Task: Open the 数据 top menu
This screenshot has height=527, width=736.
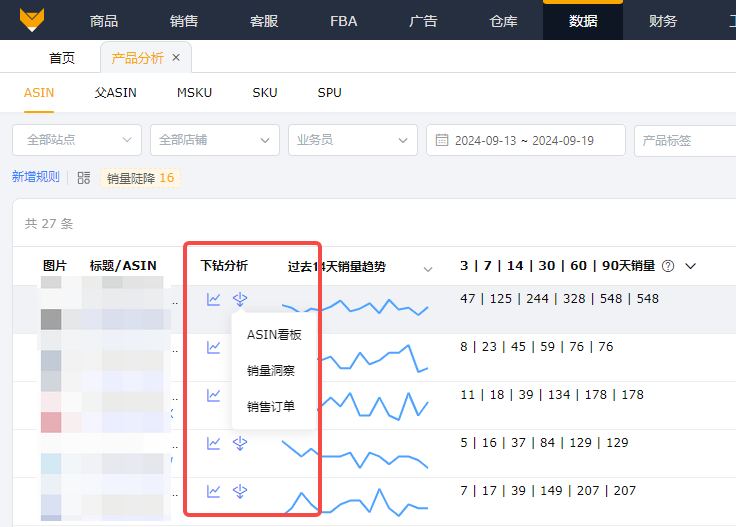Action: click(x=583, y=21)
